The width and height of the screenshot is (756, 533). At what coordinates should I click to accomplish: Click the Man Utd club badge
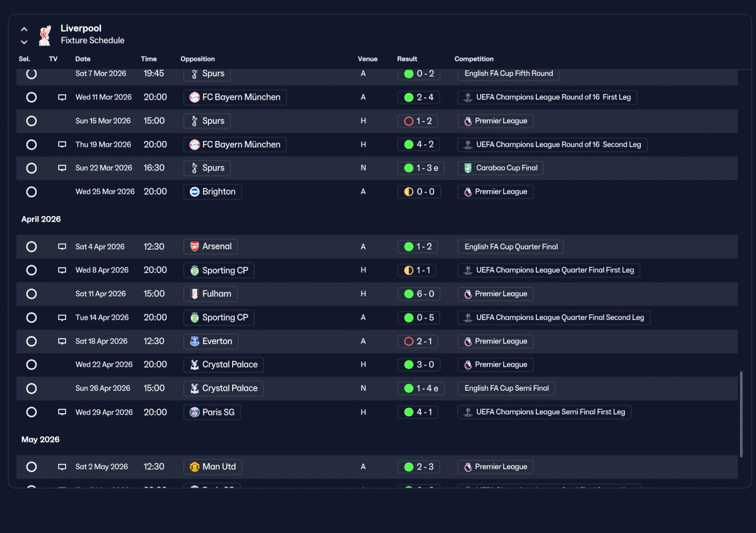(x=194, y=467)
